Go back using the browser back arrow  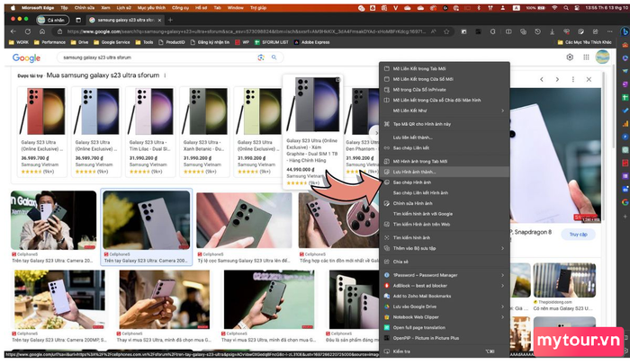tap(13, 31)
